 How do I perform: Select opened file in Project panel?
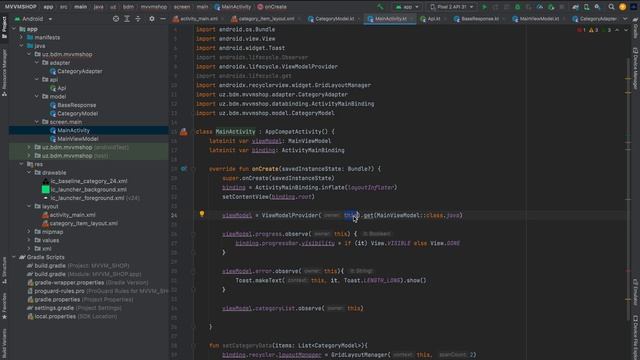coord(116,19)
